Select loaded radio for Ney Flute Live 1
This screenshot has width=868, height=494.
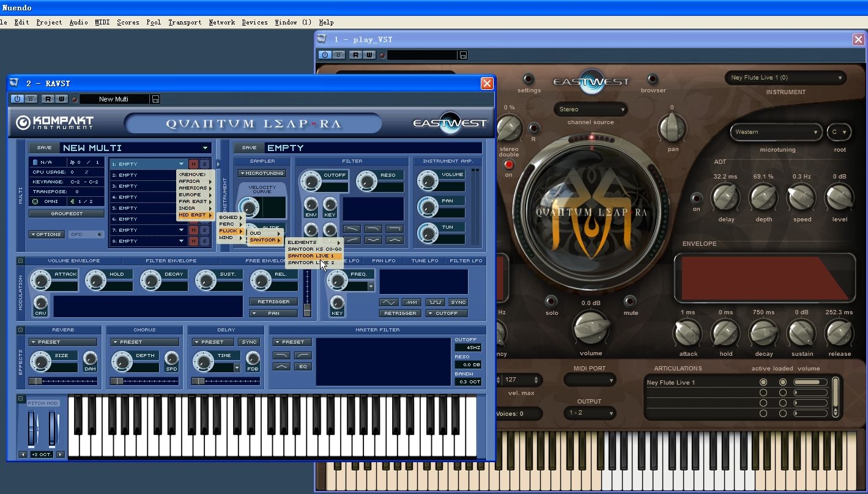pos(782,382)
